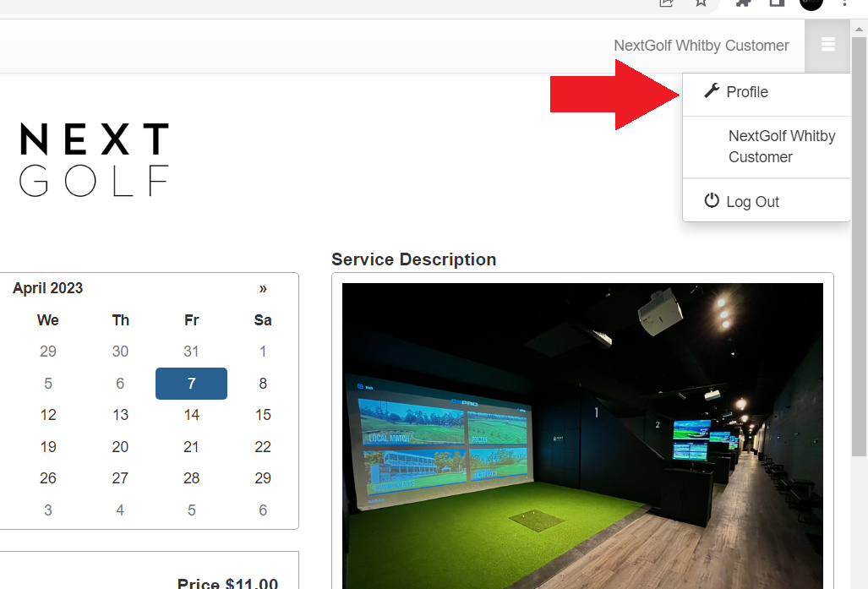Click Log Out in the dropdown
868x589 pixels.
pyautogui.click(x=766, y=201)
